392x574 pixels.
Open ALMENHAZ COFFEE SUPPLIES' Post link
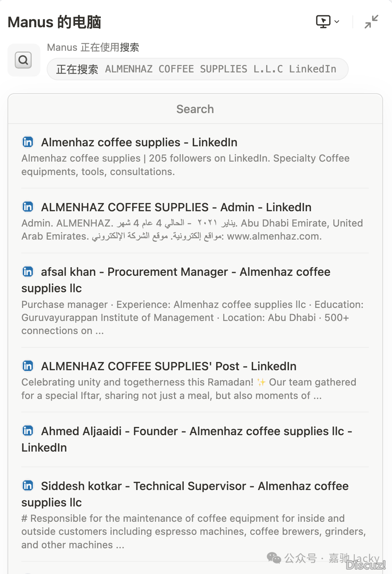tap(168, 366)
